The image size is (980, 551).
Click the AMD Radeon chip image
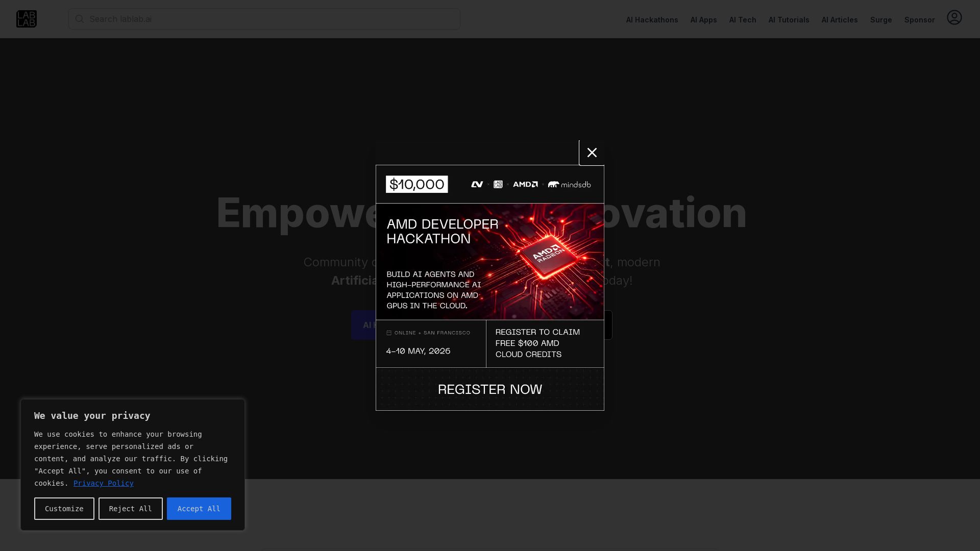(549, 256)
